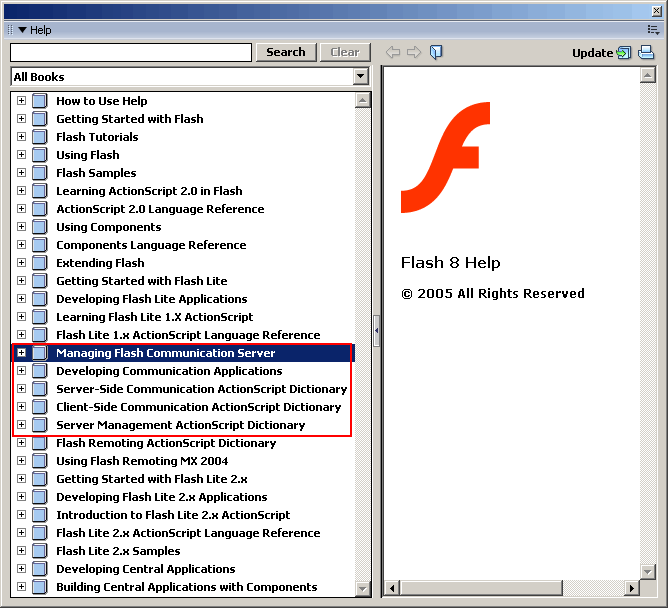Click the book icon for Flash Samples
Image resolution: width=668 pixels, height=608 pixels.
(40, 173)
